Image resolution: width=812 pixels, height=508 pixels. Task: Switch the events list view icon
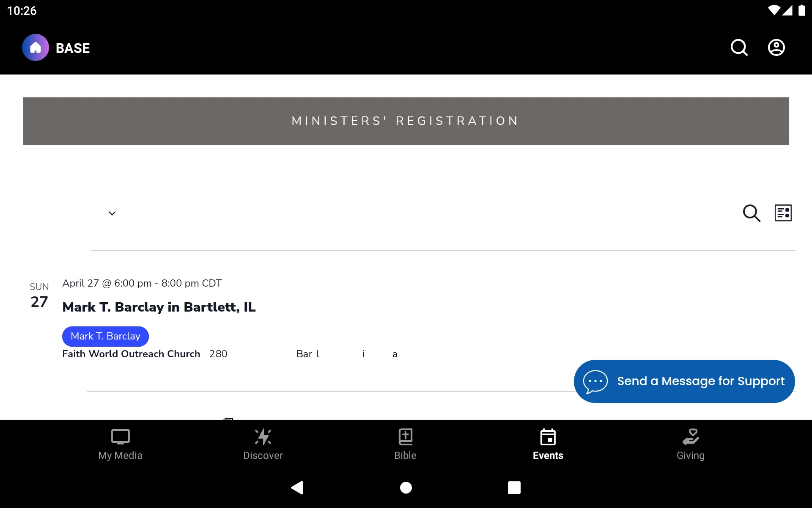coord(783,213)
